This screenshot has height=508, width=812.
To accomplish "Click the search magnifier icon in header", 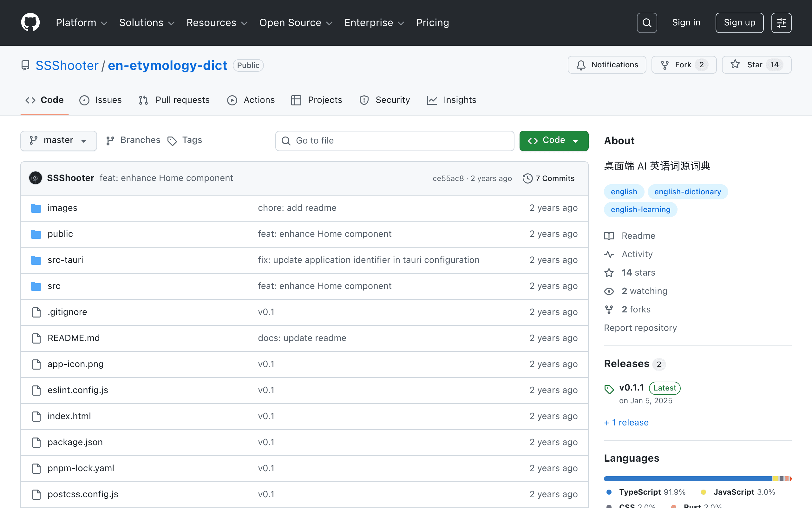I will tap(646, 23).
